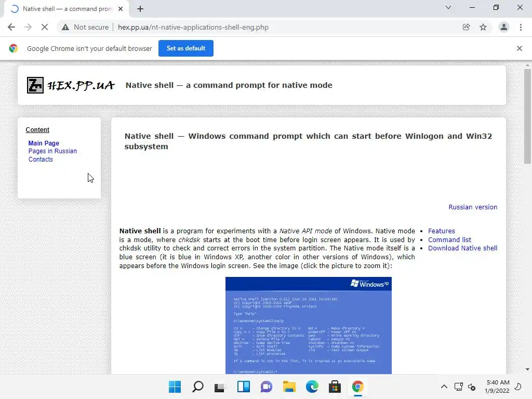Screen dimensions: 532x399
Task: Click the Chrome taskbar icon
Action: 357,387
